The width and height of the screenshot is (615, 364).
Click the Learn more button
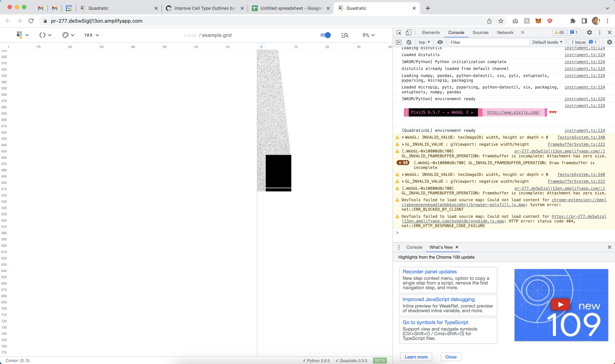(416, 357)
